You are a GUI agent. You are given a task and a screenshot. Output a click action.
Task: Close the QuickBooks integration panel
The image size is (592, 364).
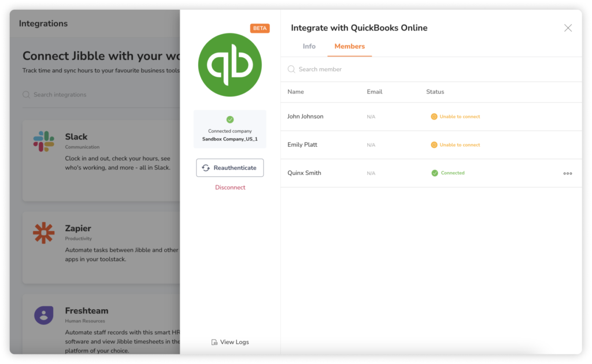pyautogui.click(x=568, y=28)
